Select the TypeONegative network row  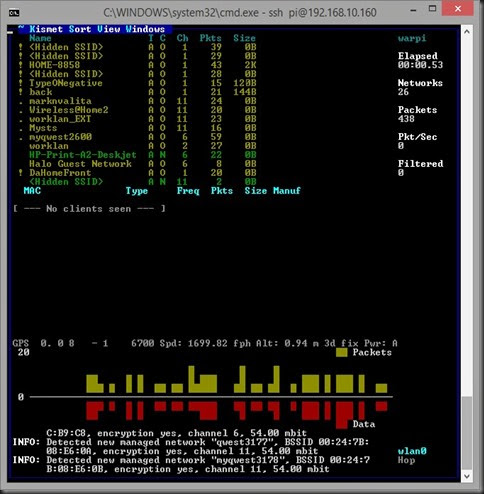point(138,83)
